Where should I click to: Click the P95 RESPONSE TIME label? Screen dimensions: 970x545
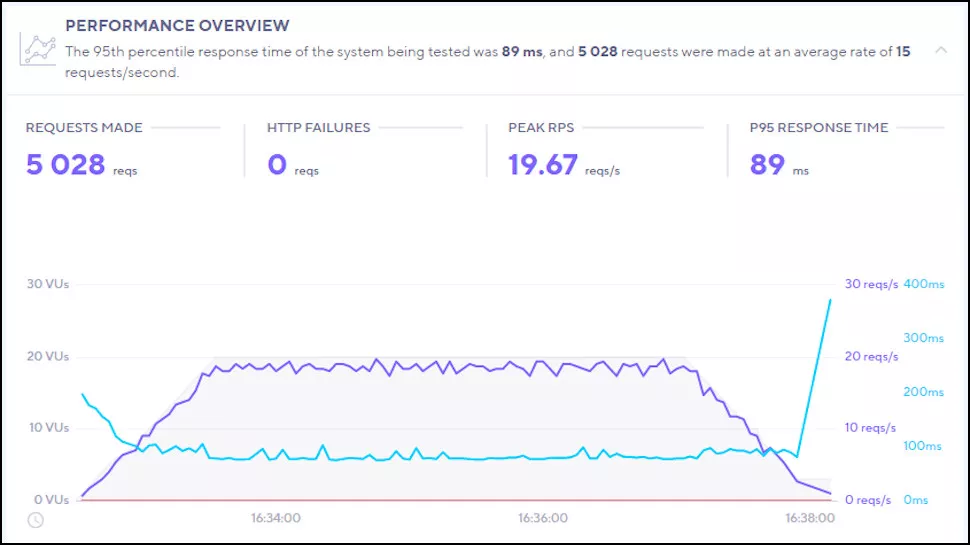pos(819,127)
